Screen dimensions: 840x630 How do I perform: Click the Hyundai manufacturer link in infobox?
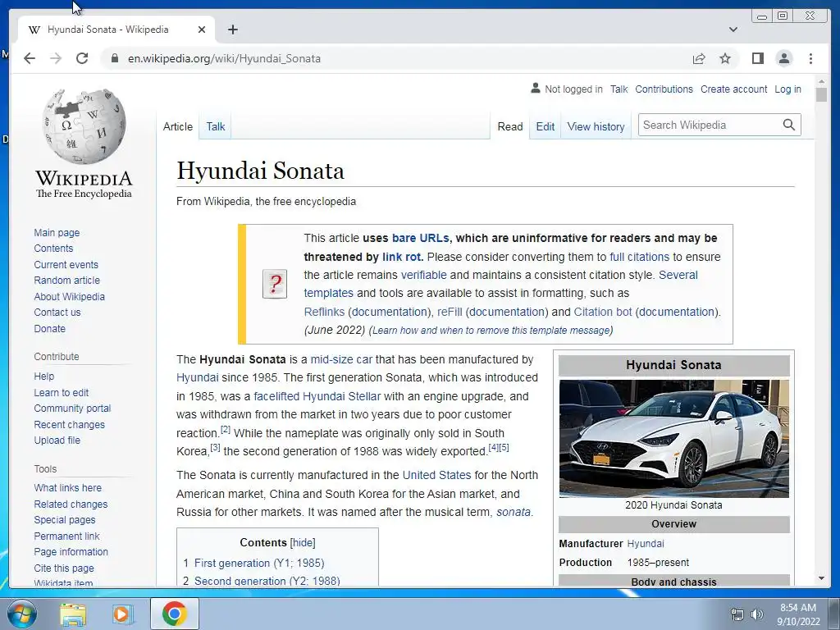tap(646, 544)
